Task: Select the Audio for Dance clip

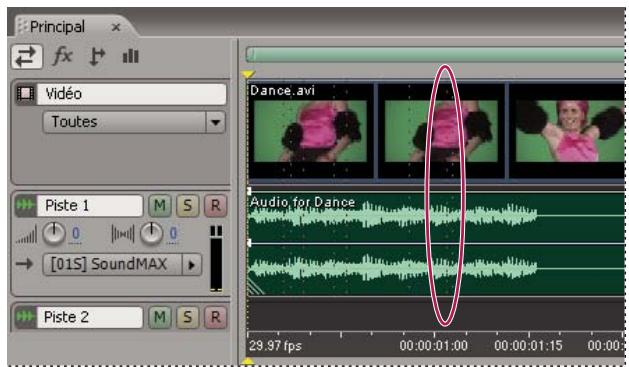Action: coord(436,245)
